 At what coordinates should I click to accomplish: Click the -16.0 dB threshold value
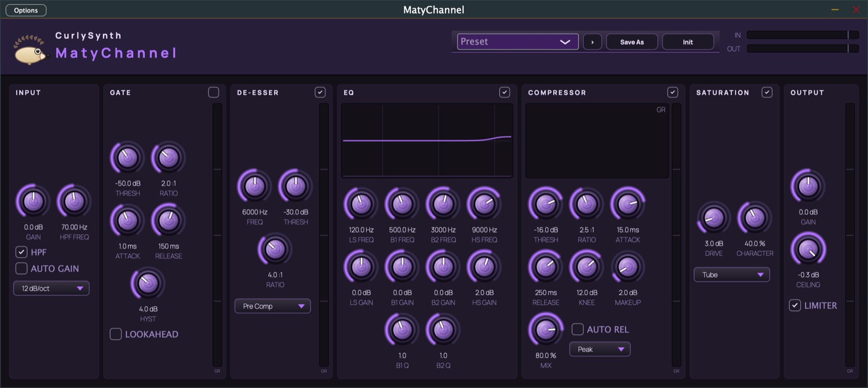546,230
